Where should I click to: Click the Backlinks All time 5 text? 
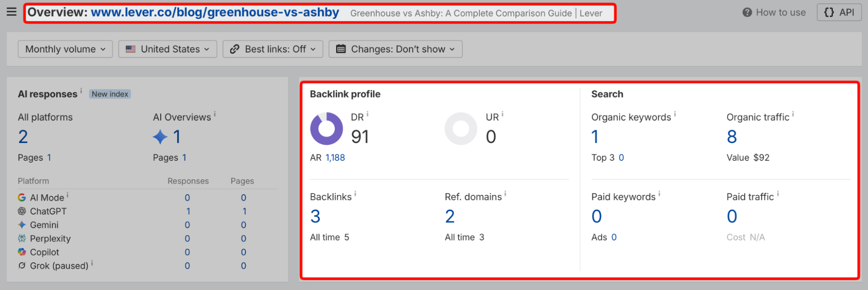point(330,238)
